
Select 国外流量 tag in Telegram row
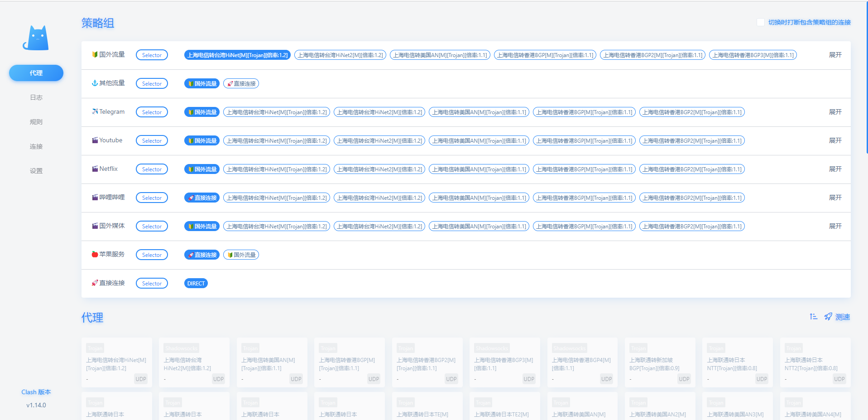[x=202, y=112]
